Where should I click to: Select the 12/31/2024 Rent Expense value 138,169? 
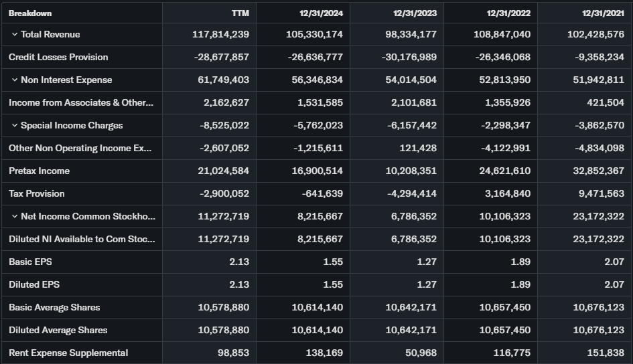(x=324, y=353)
